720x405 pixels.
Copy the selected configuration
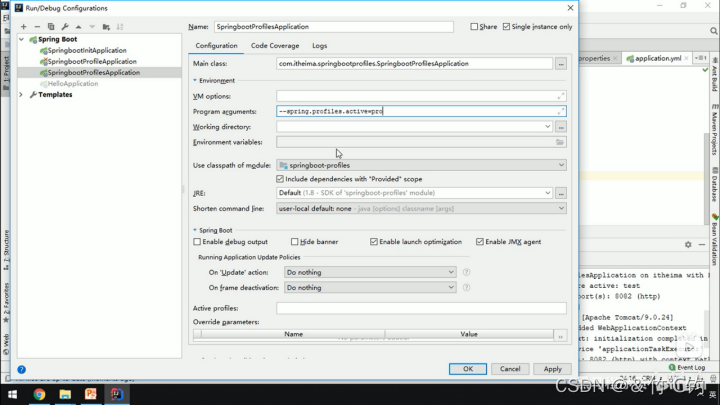[x=51, y=27]
